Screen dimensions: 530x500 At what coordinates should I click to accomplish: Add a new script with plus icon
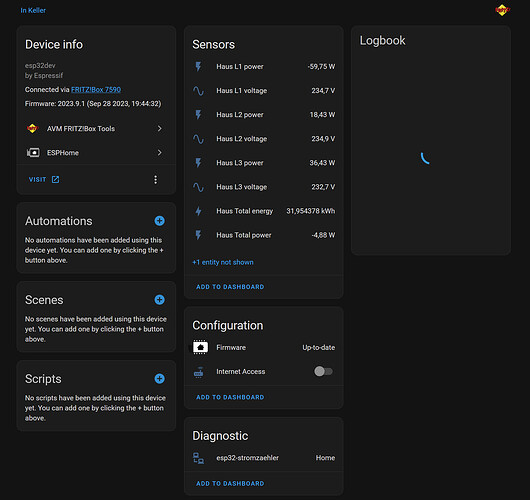coord(160,378)
